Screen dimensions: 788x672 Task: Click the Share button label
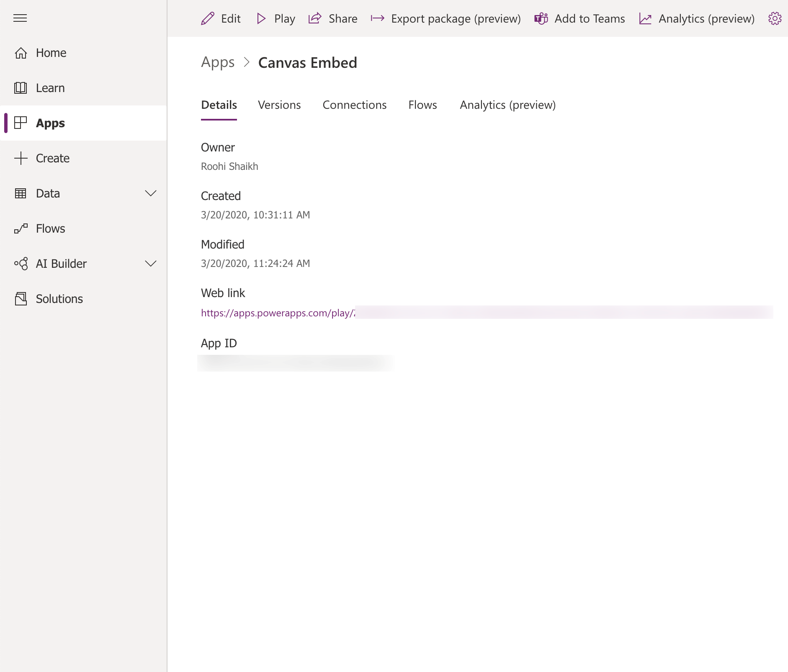click(x=343, y=19)
